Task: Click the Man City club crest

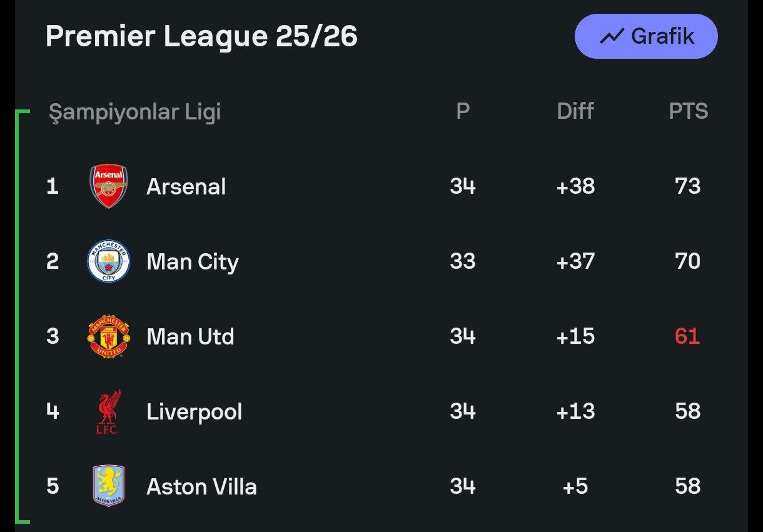Action: click(x=109, y=261)
